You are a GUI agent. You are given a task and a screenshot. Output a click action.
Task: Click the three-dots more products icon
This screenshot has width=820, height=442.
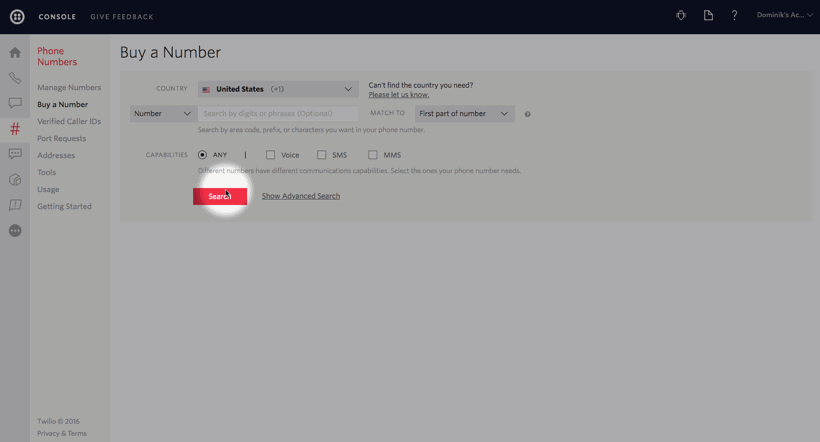(x=15, y=231)
